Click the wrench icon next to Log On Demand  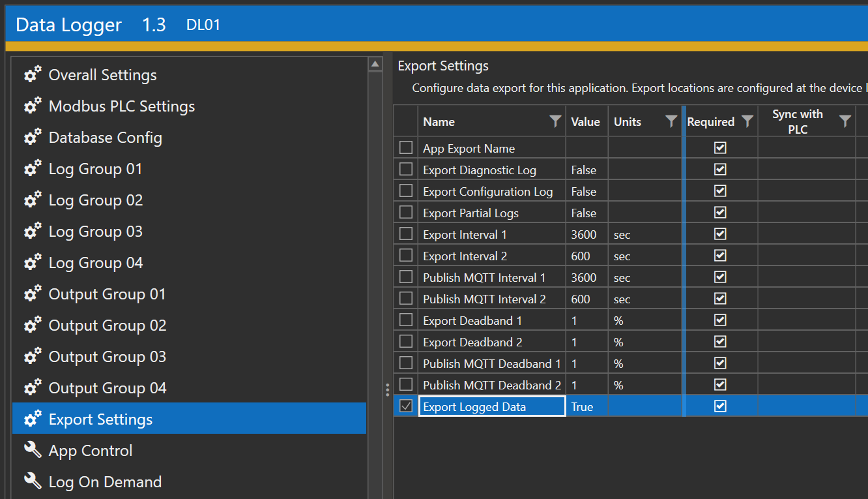coord(33,481)
